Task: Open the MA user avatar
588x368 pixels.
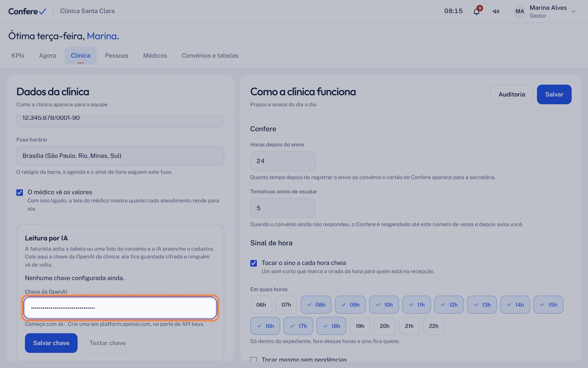Action: pyautogui.click(x=520, y=11)
